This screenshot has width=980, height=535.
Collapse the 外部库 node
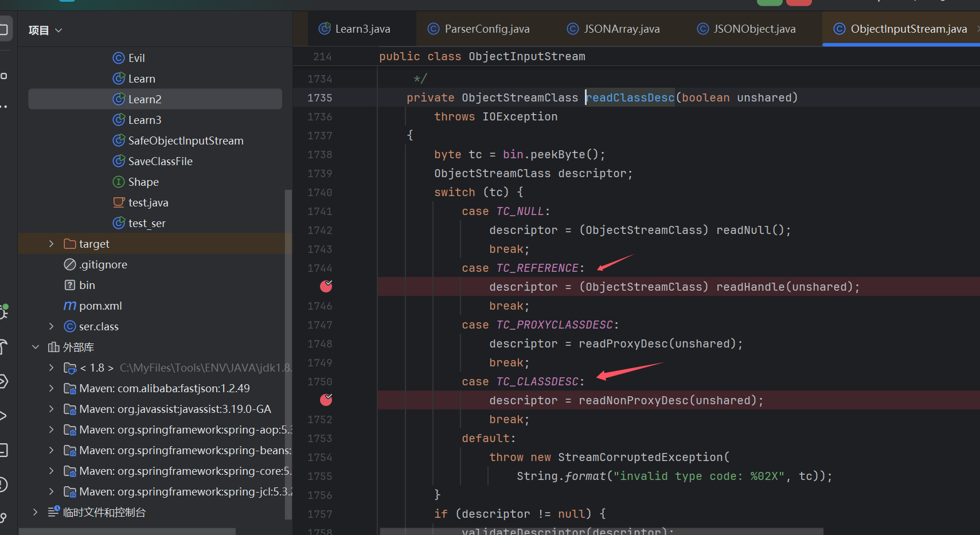36,347
